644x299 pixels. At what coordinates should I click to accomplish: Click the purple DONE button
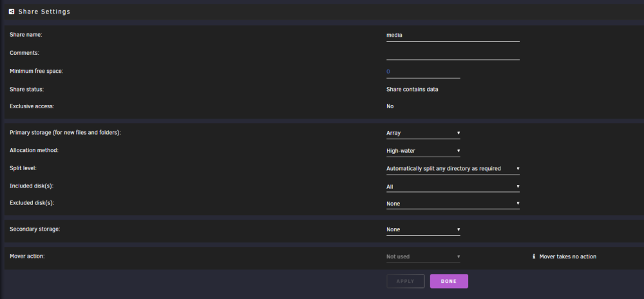(x=449, y=282)
